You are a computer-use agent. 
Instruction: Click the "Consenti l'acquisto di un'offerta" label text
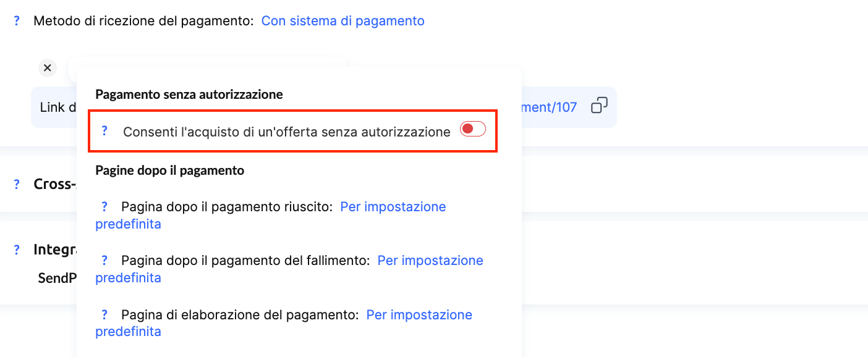click(x=286, y=132)
